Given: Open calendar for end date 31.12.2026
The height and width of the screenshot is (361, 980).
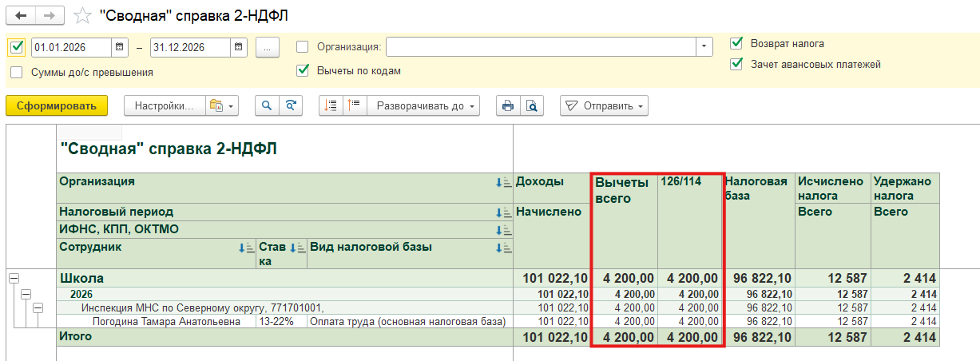Looking at the screenshot, I should pyautogui.click(x=239, y=47).
